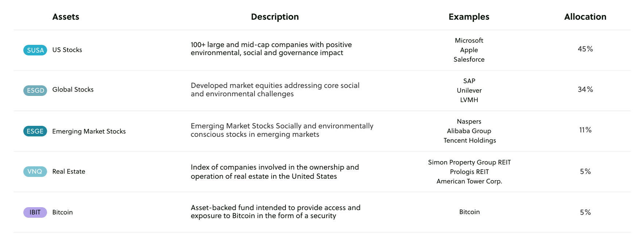Select the Emerging Market Stocks label
Image resolution: width=644 pixels, height=244 pixels.
coord(89,131)
